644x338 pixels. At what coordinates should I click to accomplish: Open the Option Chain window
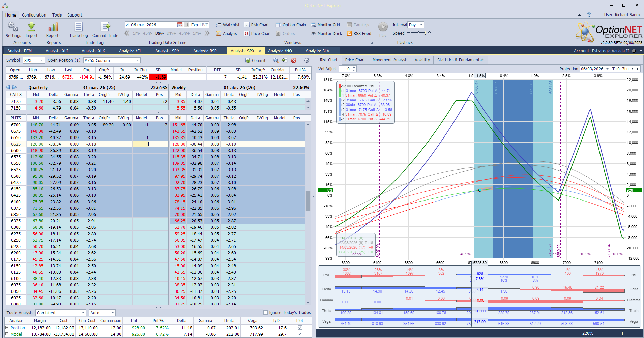[x=291, y=25]
